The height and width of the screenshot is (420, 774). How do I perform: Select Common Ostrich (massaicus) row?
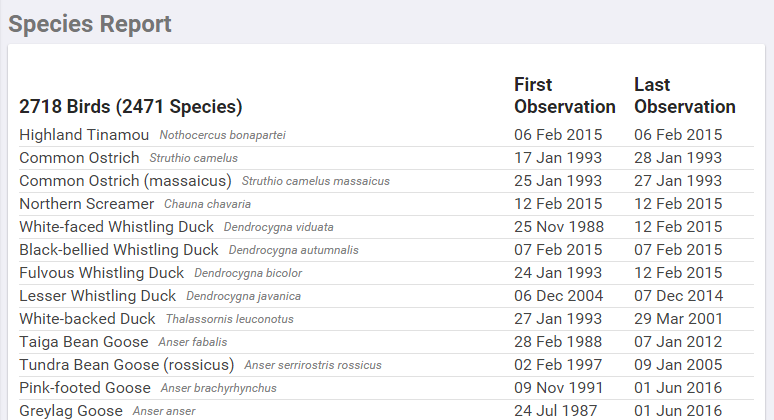click(125, 181)
